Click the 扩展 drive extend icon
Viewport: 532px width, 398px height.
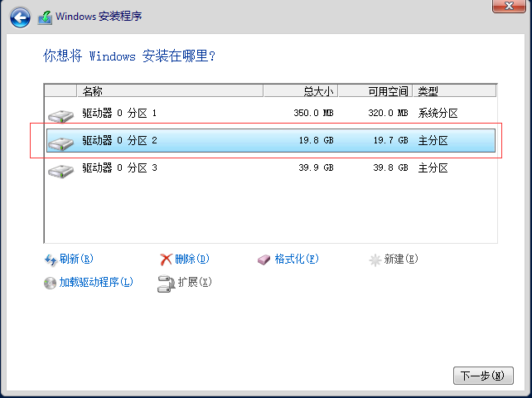(x=167, y=284)
